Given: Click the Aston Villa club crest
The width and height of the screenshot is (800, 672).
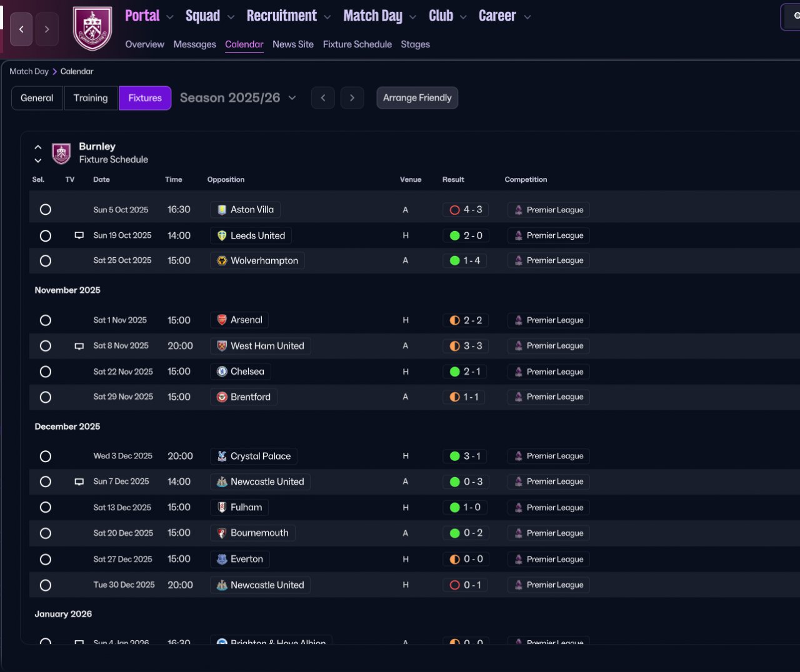Looking at the screenshot, I should tap(222, 210).
